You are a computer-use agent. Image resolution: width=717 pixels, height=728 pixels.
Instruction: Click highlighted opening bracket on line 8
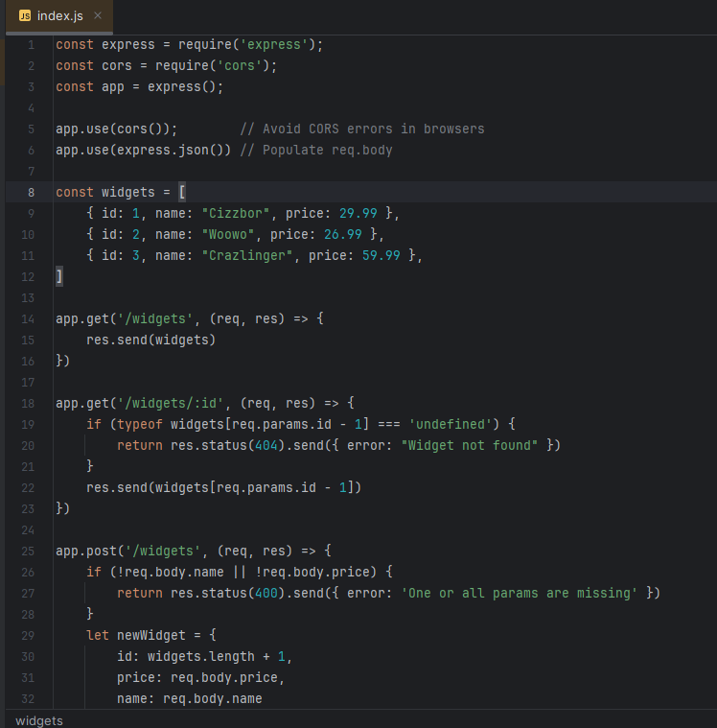click(182, 192)
